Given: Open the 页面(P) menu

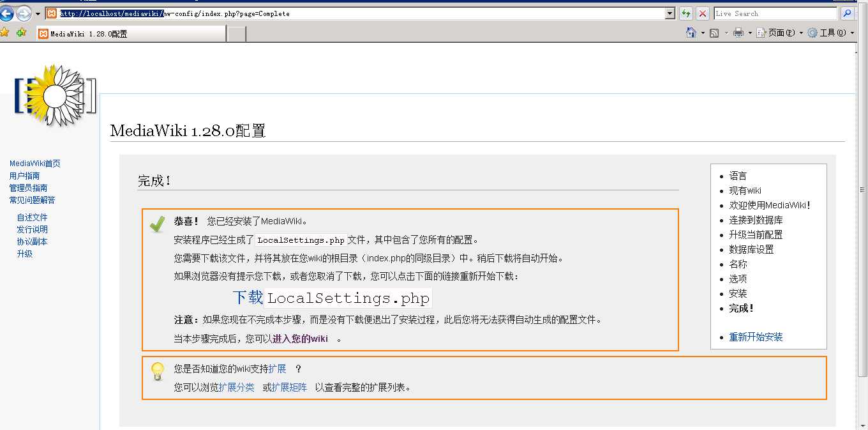Looking at the screenshot, I should [779, 33].
